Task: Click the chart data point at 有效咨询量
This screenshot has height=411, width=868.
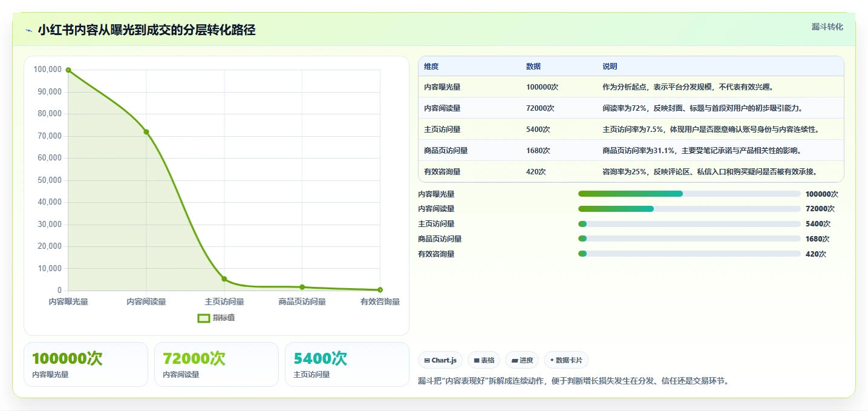Action: (380, 290)
